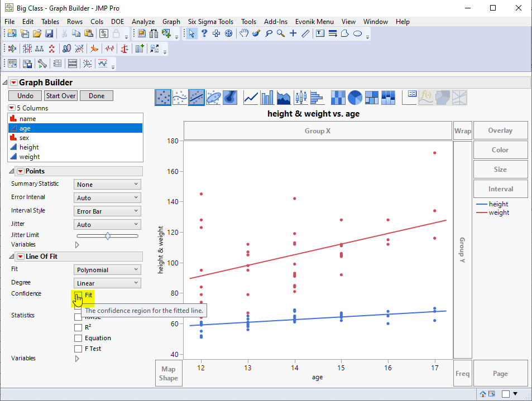Open the Degree dropdown set to Linear

[107, 283]
